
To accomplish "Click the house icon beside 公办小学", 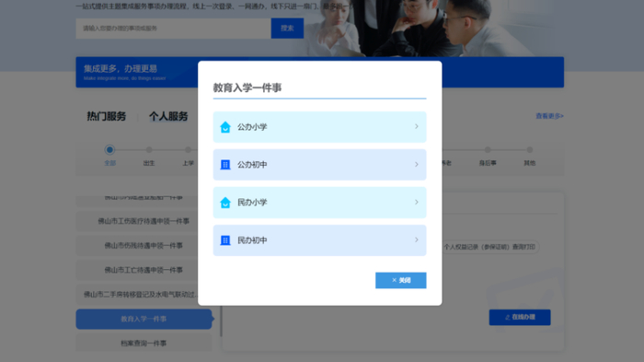I will pos(225,127).
